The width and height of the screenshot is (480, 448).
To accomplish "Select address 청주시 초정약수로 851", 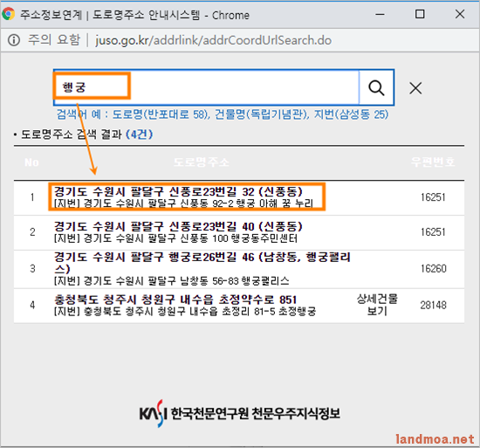I will pos(175,300).
